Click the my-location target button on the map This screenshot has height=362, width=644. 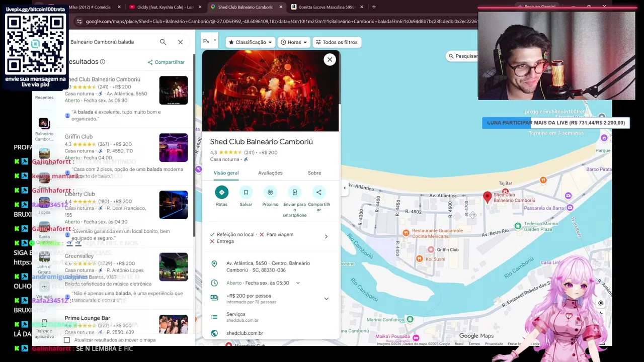(601, 303)
